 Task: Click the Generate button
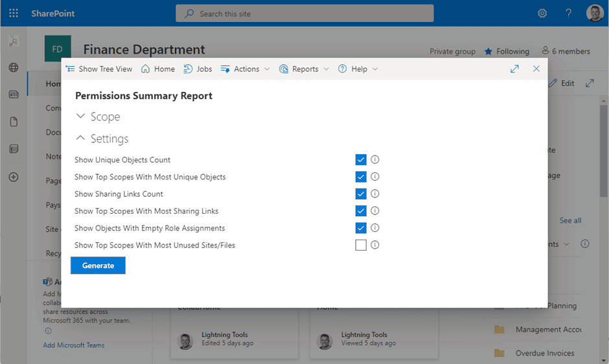point(98,266)
